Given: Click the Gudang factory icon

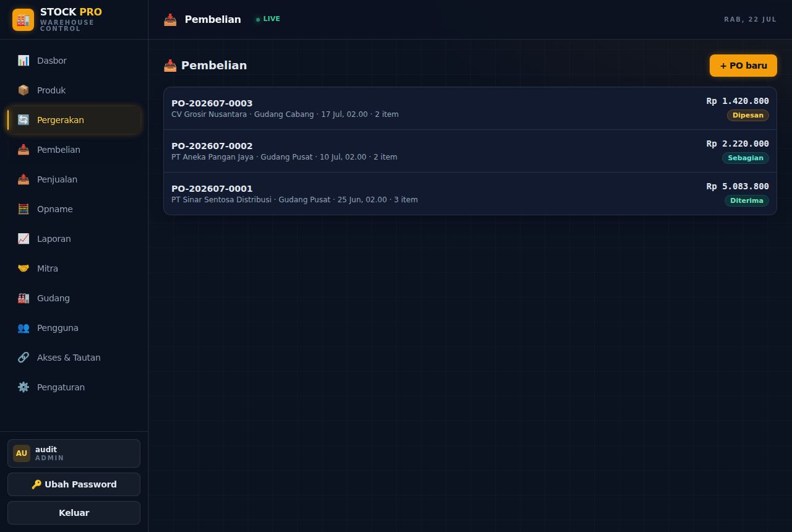Looking at the screenshot, I should 24,298.
